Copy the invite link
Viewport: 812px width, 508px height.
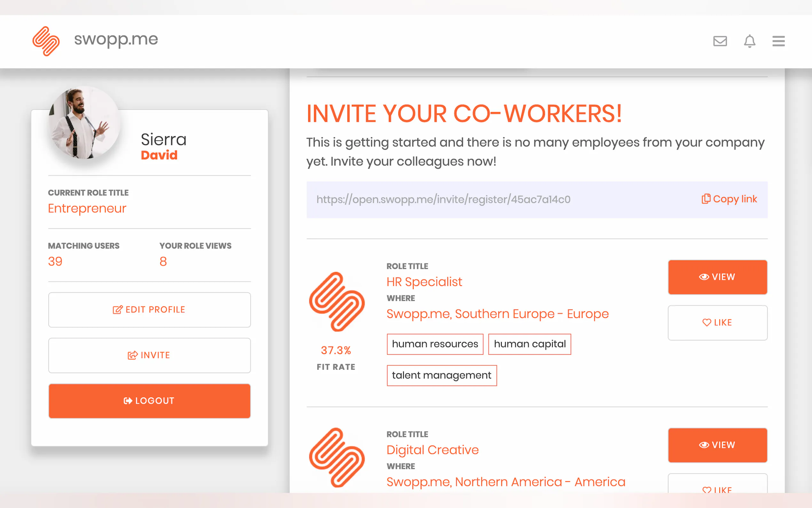coord(729,199)
